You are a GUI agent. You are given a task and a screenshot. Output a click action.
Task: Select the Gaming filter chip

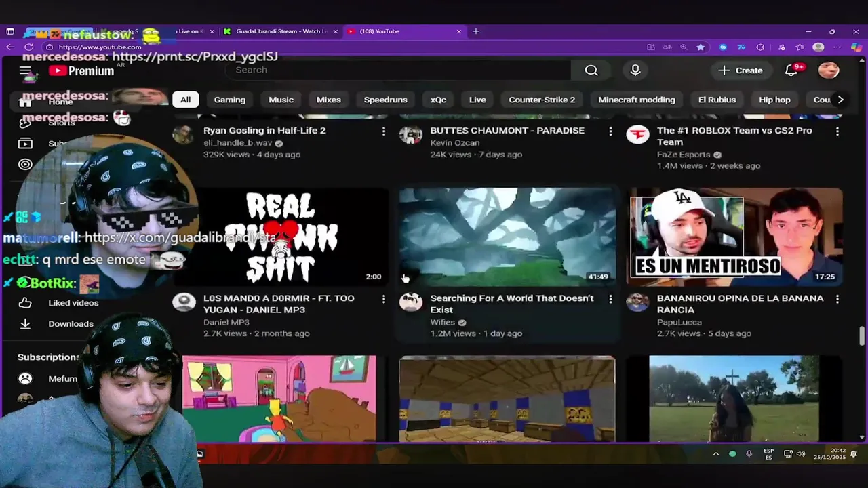(230, 100)
